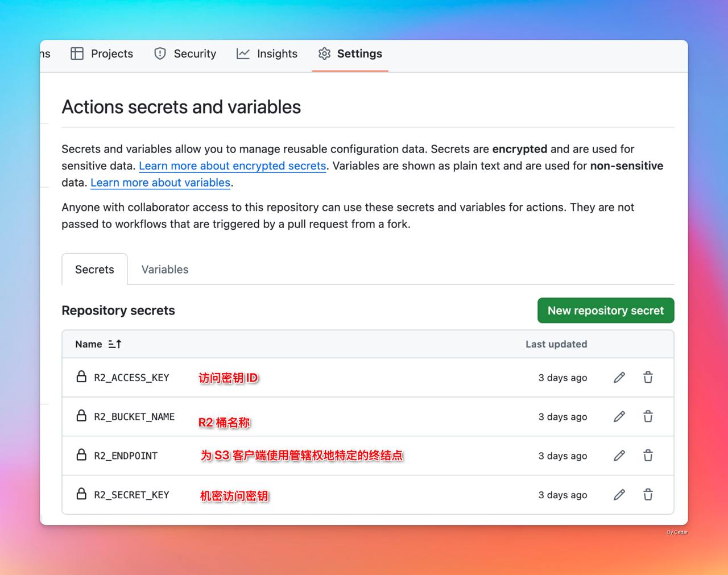Delete the R2_ACCESS_KEY secret
The width and height of the screenshot is (728, 575).
point(648,378)
